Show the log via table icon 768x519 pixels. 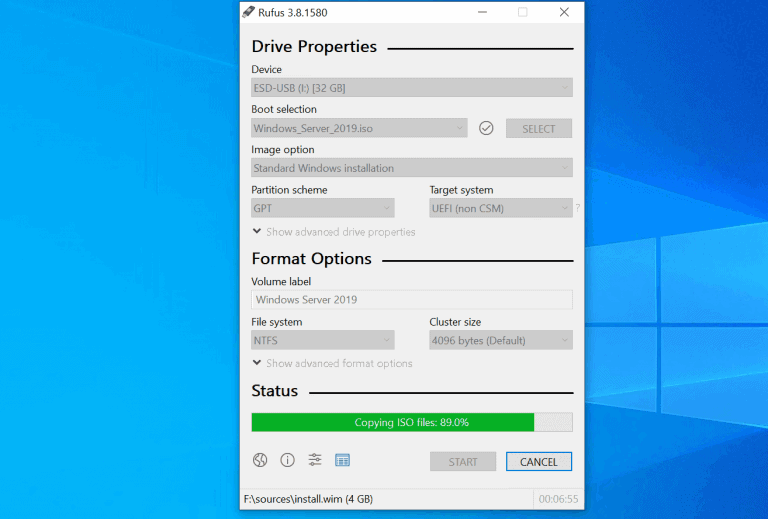coord(342,460)
